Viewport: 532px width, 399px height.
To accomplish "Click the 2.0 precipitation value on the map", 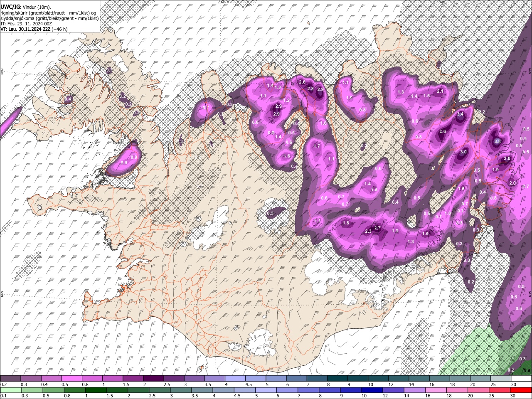I will [512, 183].
